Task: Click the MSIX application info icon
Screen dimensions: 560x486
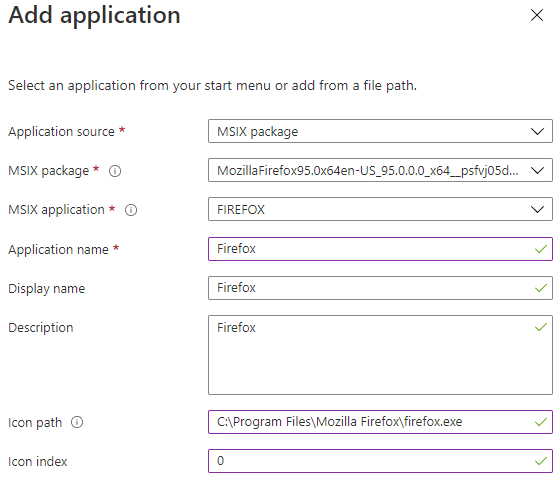Action: [x=131, y=210]
